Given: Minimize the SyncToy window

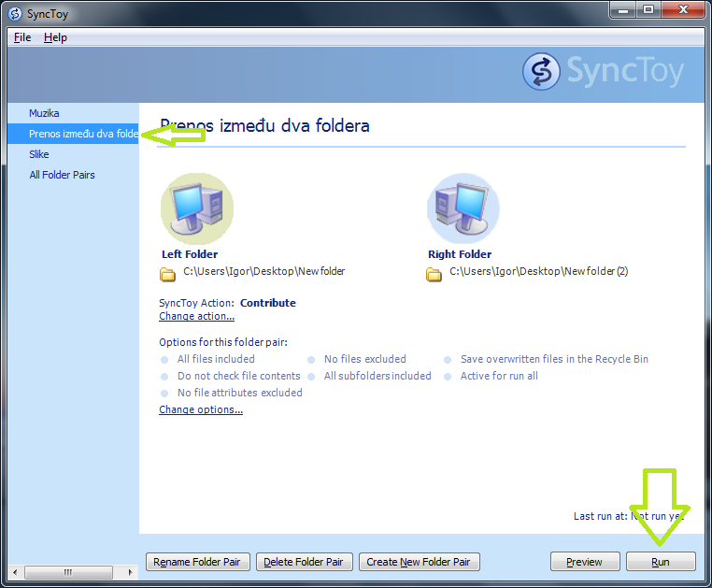Looking at the screenshot, I should click(x=623, y=10).
